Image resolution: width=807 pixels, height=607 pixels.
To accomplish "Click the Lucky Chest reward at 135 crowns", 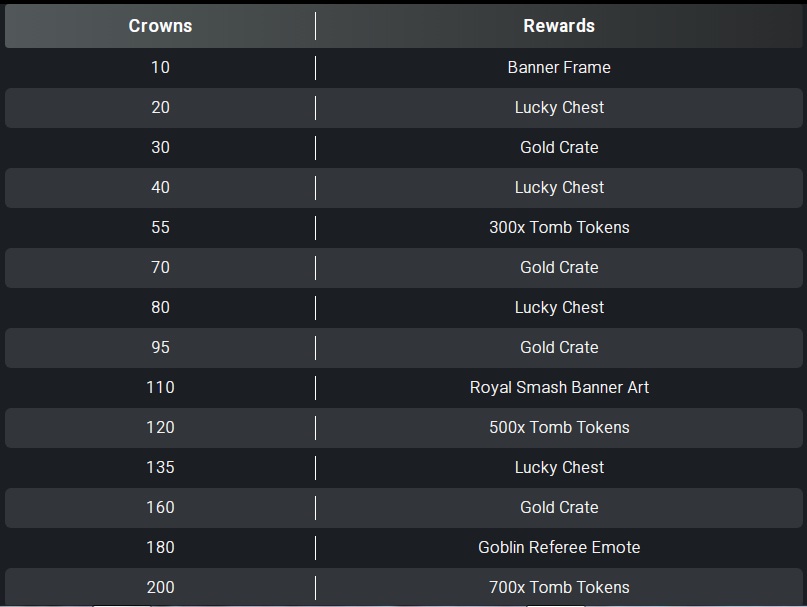I will tap(559, 467).
